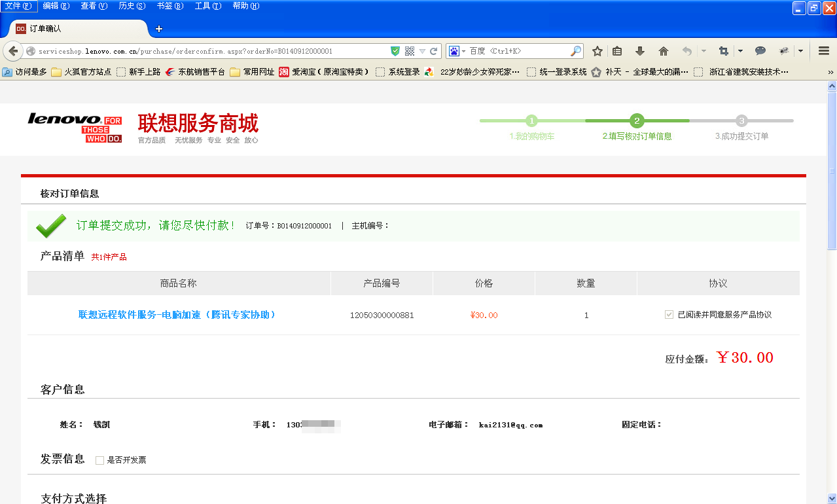Show the bookmarks list icon
Viewport: 837px width, 504px height.
tap(617, 51)
